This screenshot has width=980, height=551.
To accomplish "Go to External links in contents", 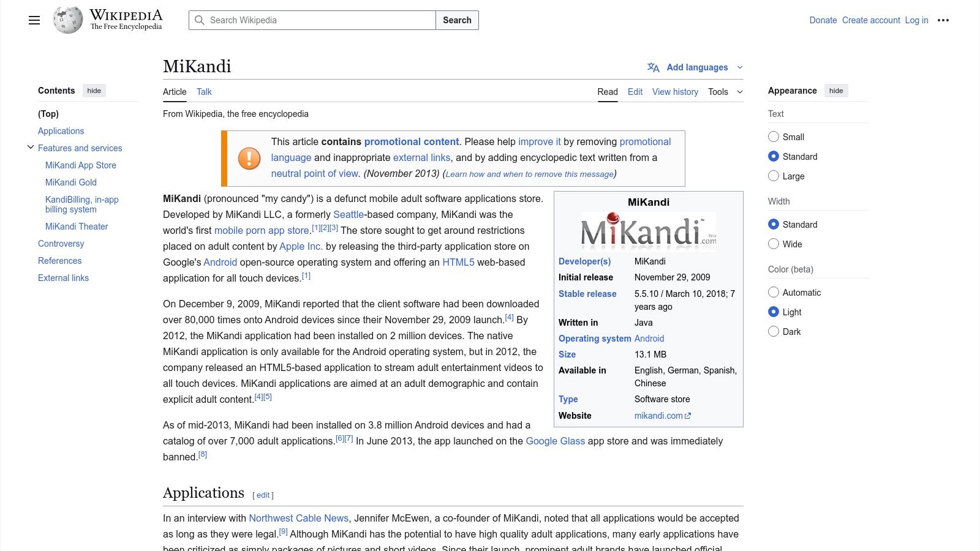I will tap(63, 278).
